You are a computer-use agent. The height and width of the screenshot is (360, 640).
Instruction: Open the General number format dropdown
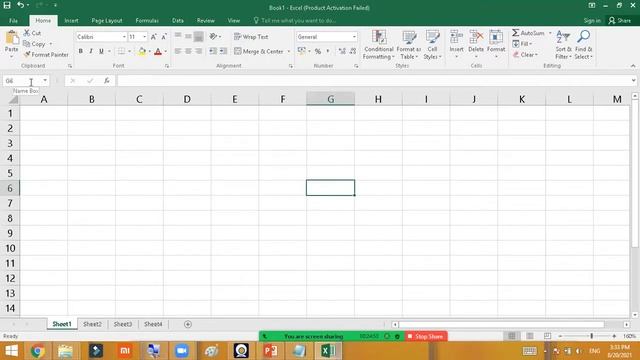354,37
